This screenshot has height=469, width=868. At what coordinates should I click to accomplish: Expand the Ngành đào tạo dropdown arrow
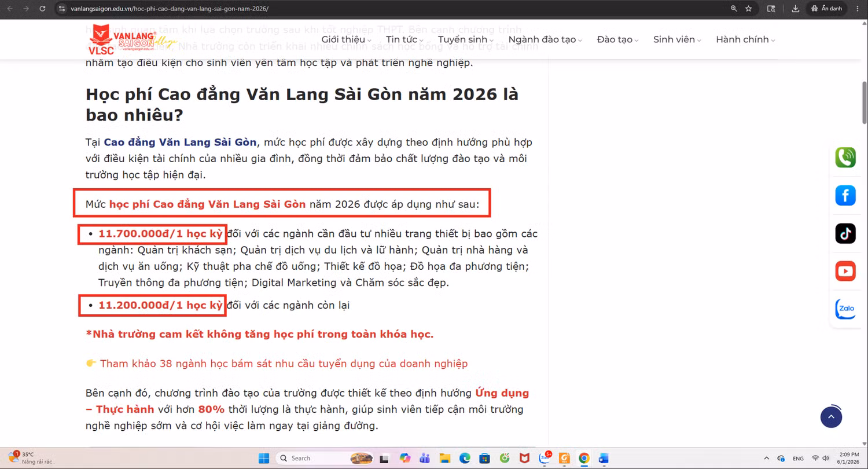580,41
